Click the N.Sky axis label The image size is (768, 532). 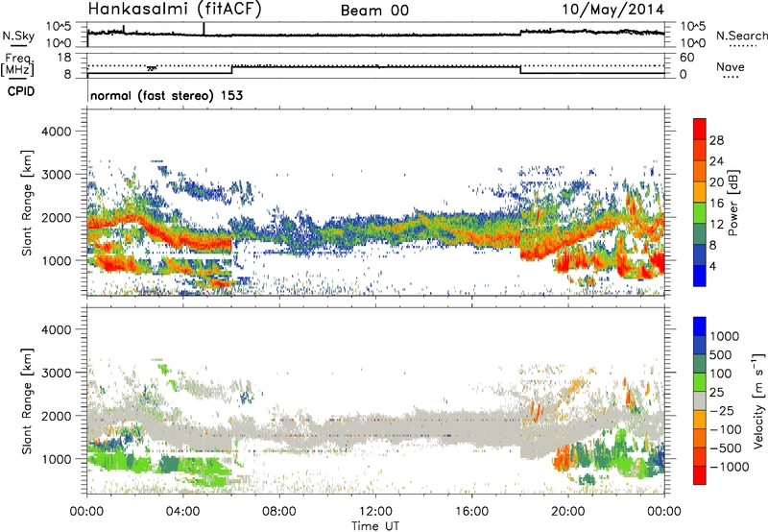[x=18, y=36]
